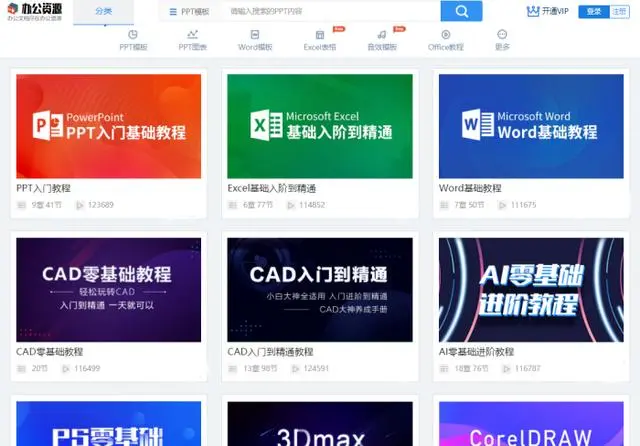This screenshot has height=446, width=640.
Task: Open the Office教程 play circle icon
Action: tap(446, 34)
